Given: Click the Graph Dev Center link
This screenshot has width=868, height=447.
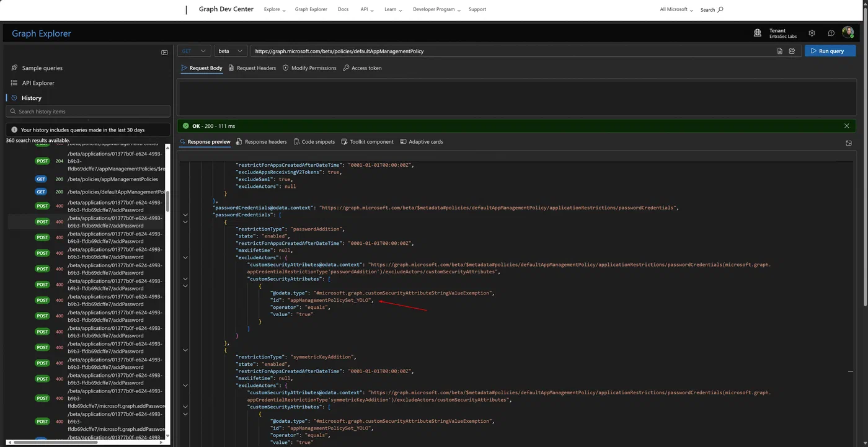Looking at the screenshot, I should [226, 9].
